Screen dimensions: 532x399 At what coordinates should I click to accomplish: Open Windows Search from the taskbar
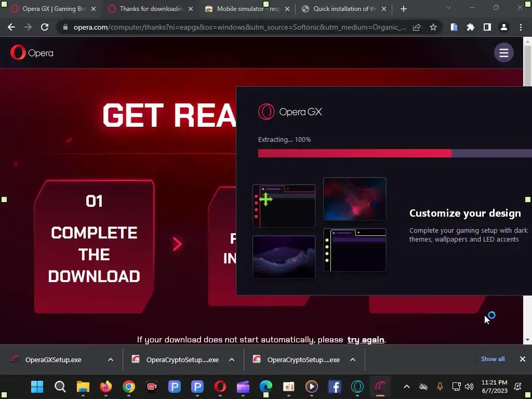point(60,387)
